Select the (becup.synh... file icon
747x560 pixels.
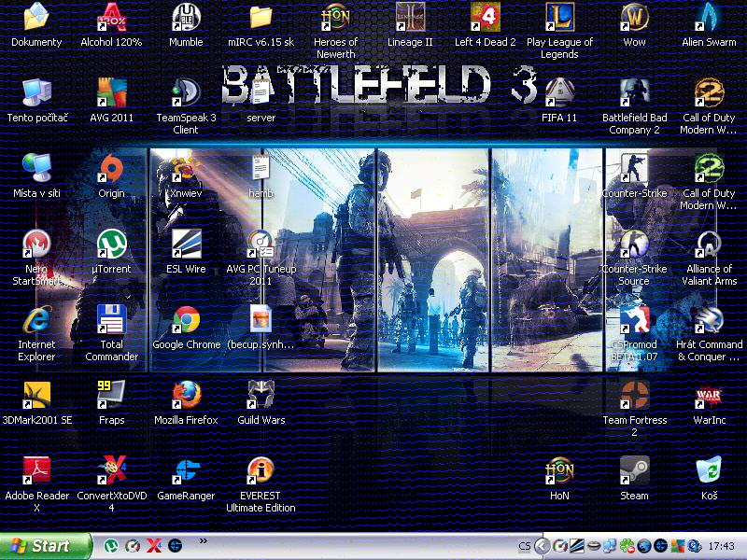click(x=261, y=319)
